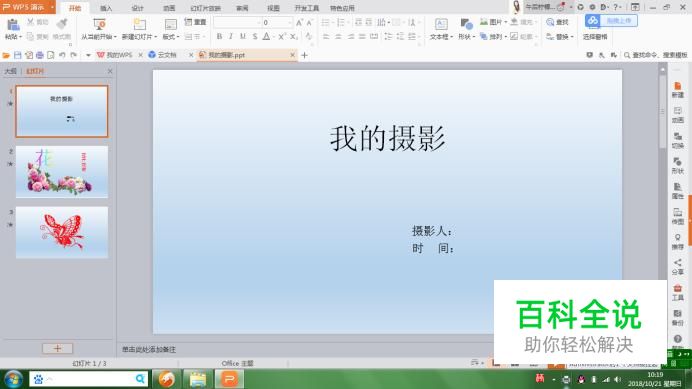Click sidebar Shapes (形状) icon

[677, 166]
